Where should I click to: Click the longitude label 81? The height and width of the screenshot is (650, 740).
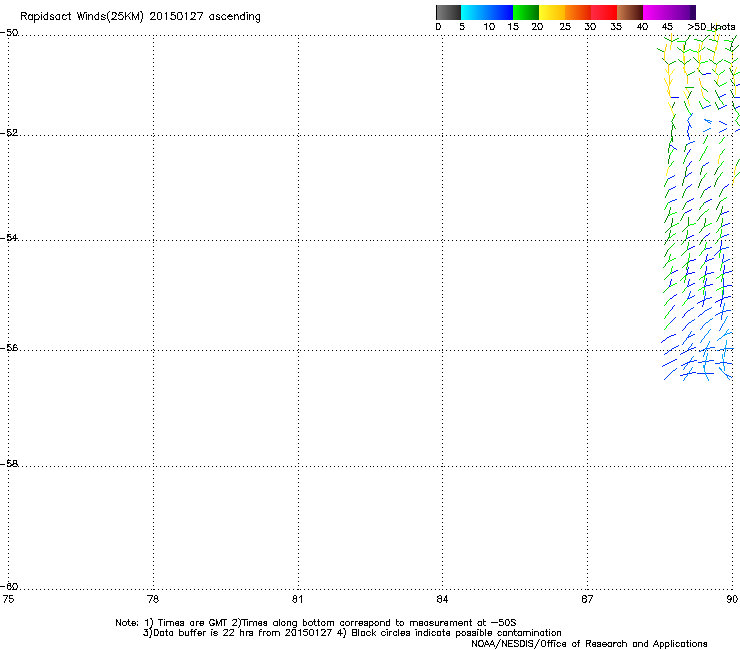297,599
